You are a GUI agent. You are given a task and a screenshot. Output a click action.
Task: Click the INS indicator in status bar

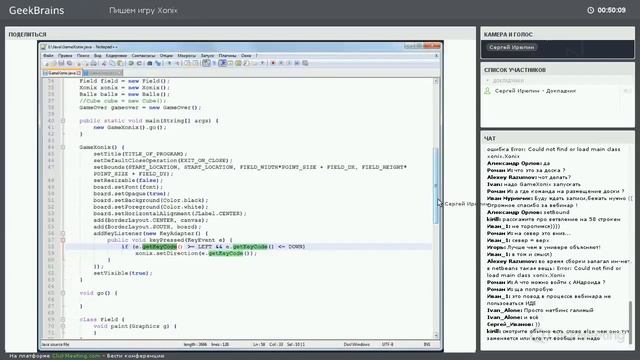(427, 344)
